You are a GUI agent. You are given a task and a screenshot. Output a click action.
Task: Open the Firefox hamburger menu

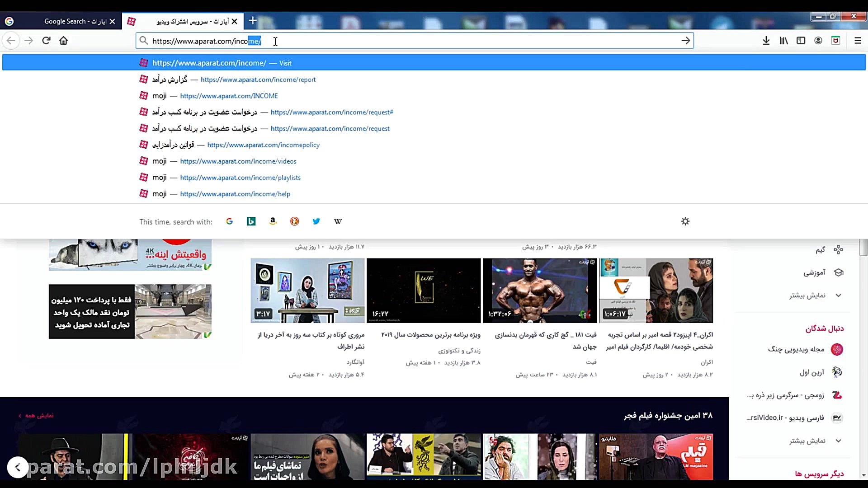(858, 40)
